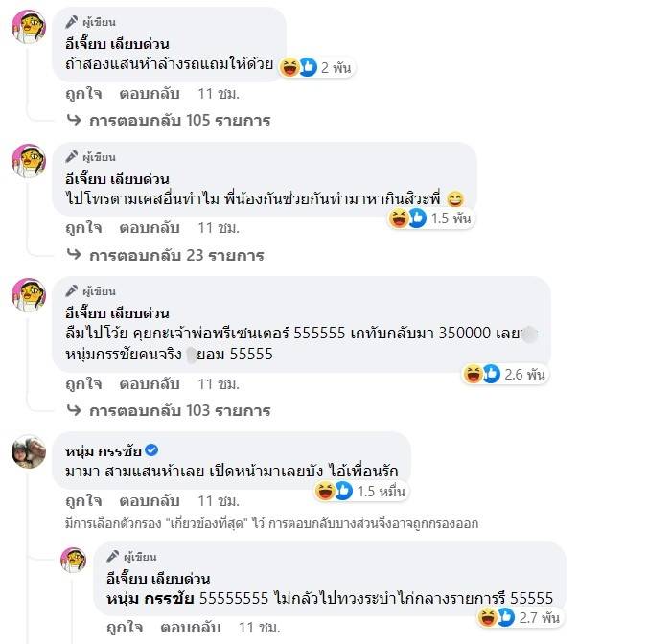Screen dimensions: 648x644
Task: Expand การตอบกลับ 23 รายการ replies
Action: click(176, 255)
